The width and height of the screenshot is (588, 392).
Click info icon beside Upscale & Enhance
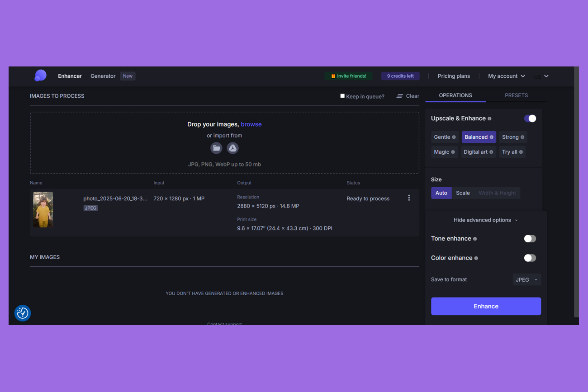point(489,118)
